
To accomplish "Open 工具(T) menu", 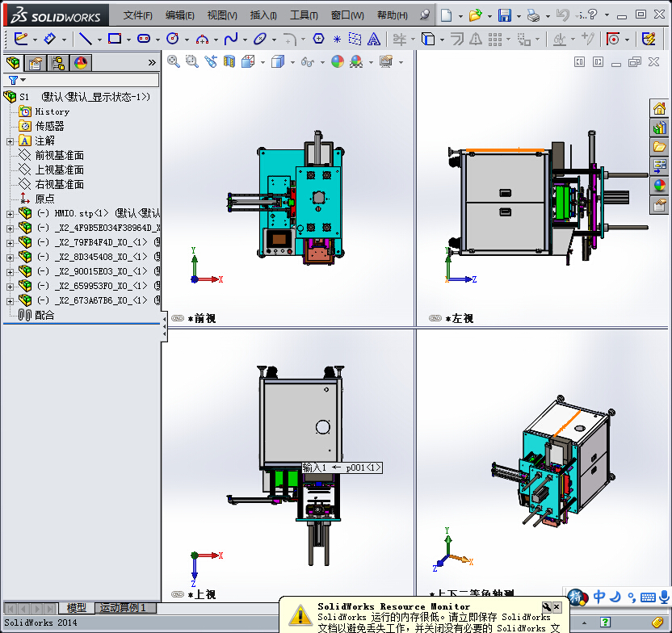I will 304,15.
